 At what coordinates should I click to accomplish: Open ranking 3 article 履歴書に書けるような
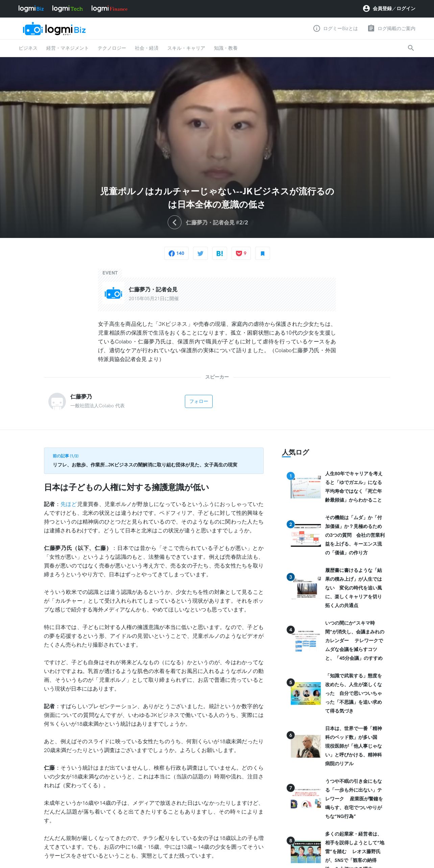[x=354, y=588]
